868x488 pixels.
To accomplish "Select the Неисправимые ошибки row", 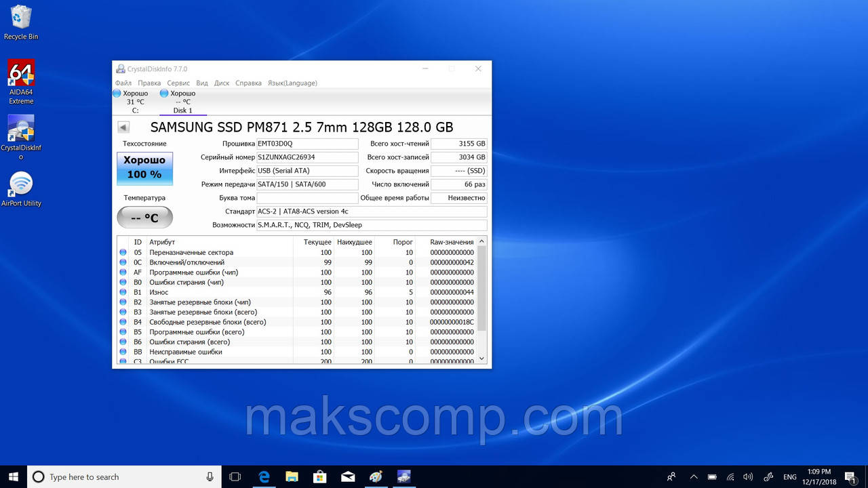I will pos(297,352).
